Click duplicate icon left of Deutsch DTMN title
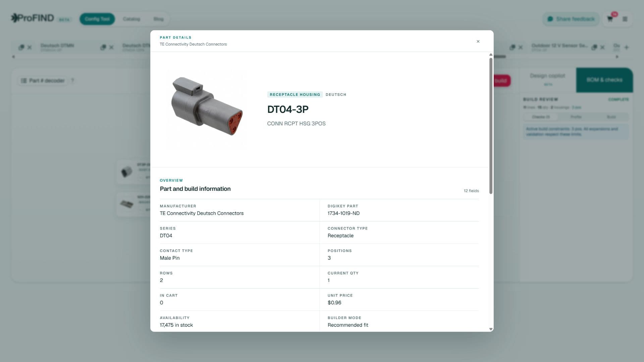644x362 pixels. (21, 47)
